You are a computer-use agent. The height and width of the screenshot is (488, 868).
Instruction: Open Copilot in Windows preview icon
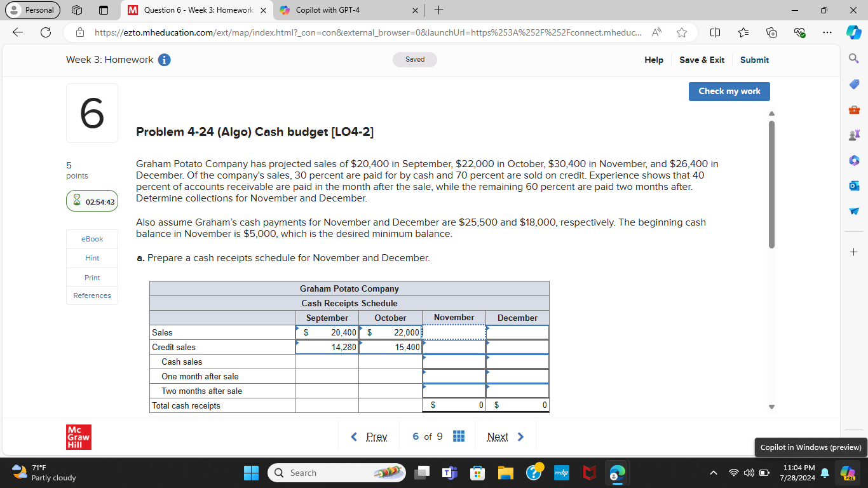[848, 473]
